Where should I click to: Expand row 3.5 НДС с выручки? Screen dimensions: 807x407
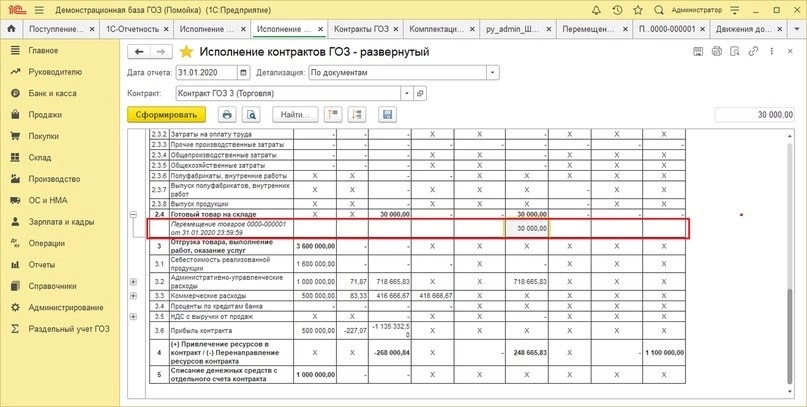pos(134,316)
